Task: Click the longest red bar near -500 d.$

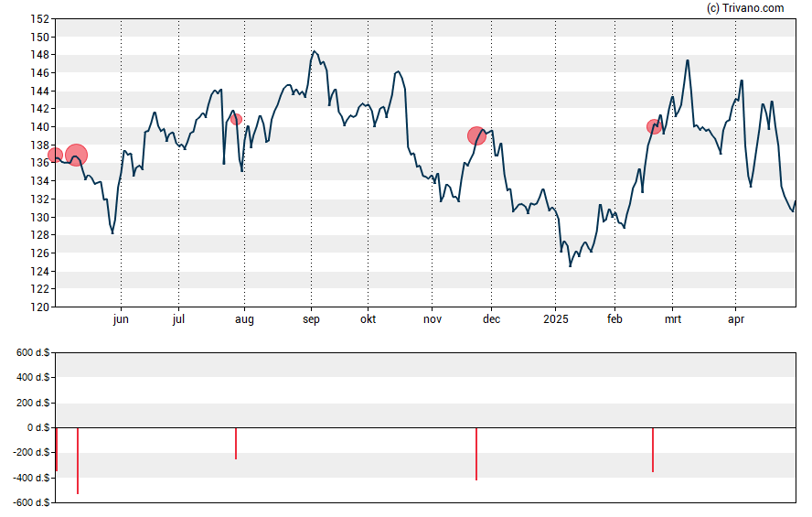Action: (78, 460)
